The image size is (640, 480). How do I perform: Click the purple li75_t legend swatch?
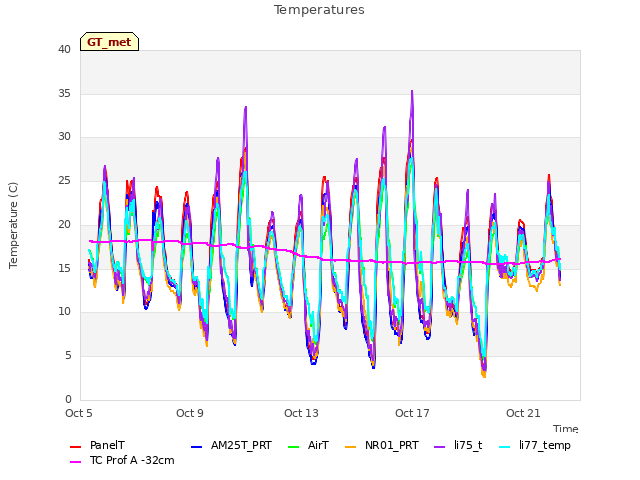[x=440, y=447]
